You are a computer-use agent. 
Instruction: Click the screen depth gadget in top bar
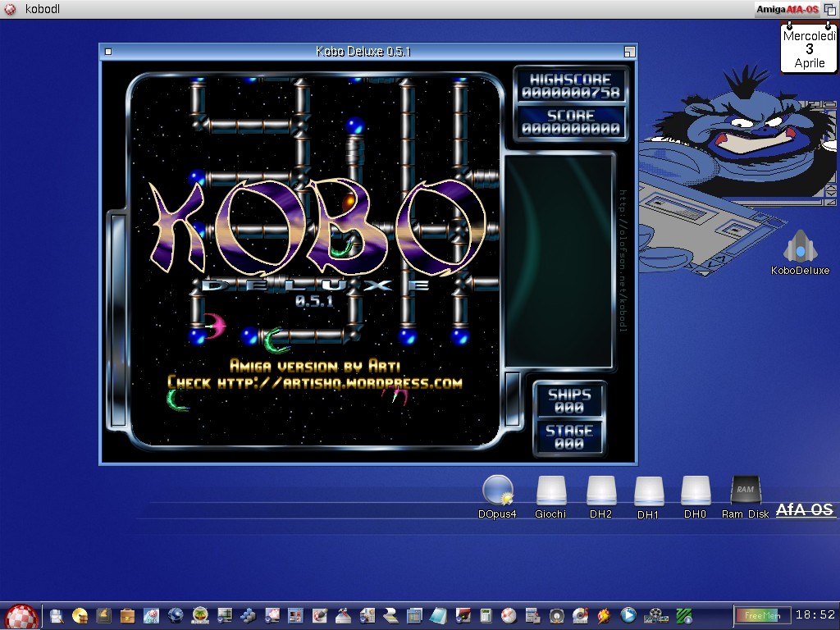829,9
